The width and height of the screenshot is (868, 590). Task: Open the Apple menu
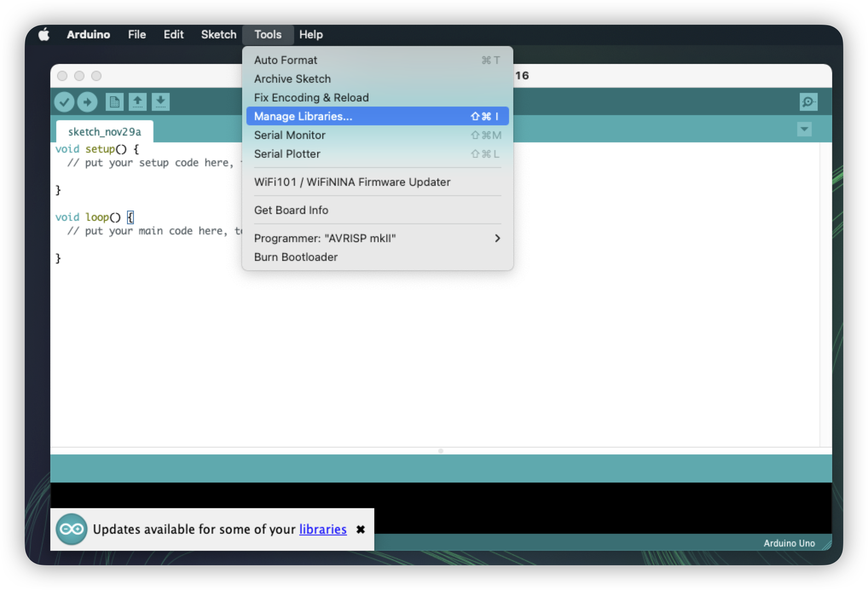point(44,35)
